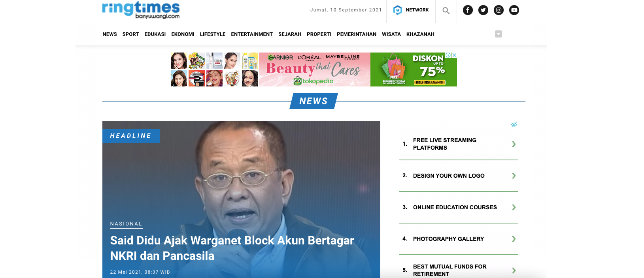Select the PEMERINTAHAN menu item

pos(357,34)
